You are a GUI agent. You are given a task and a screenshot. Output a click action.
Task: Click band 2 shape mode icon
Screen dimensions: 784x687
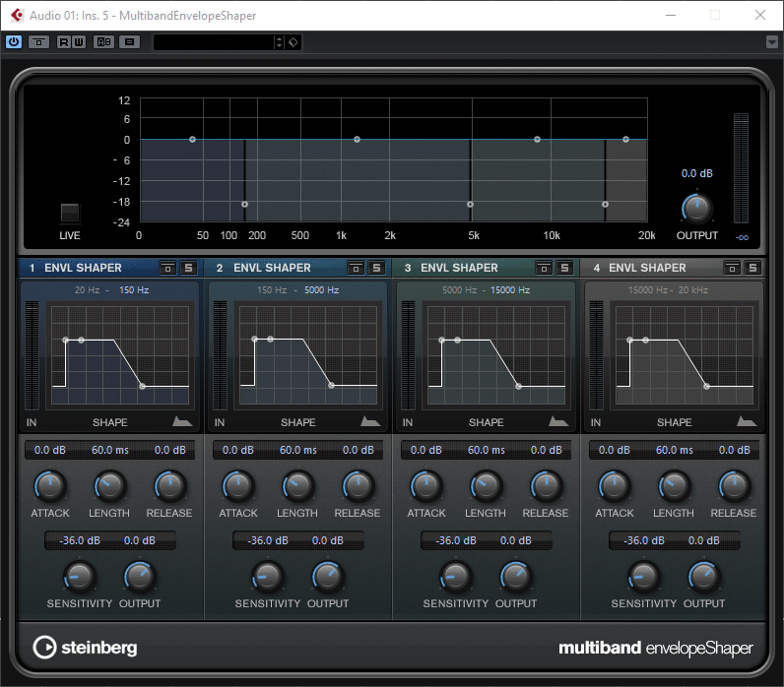tap(370, 421)
